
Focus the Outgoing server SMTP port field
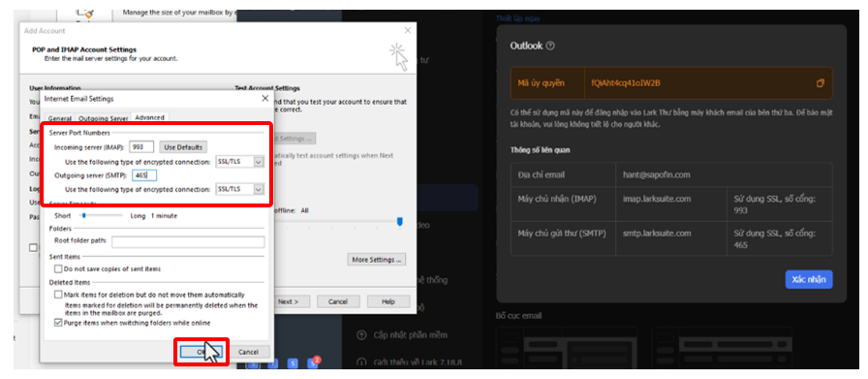pos(144,175)
